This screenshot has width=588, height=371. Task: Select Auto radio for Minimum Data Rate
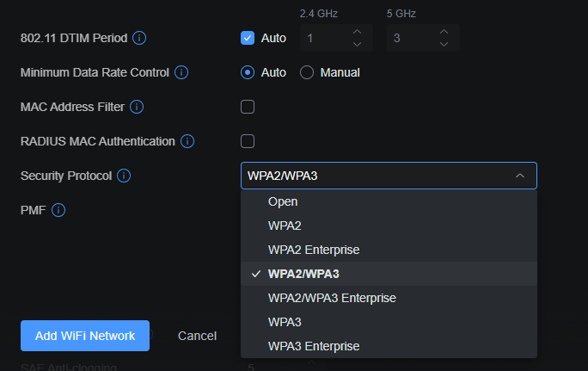(x=248, y=72)
